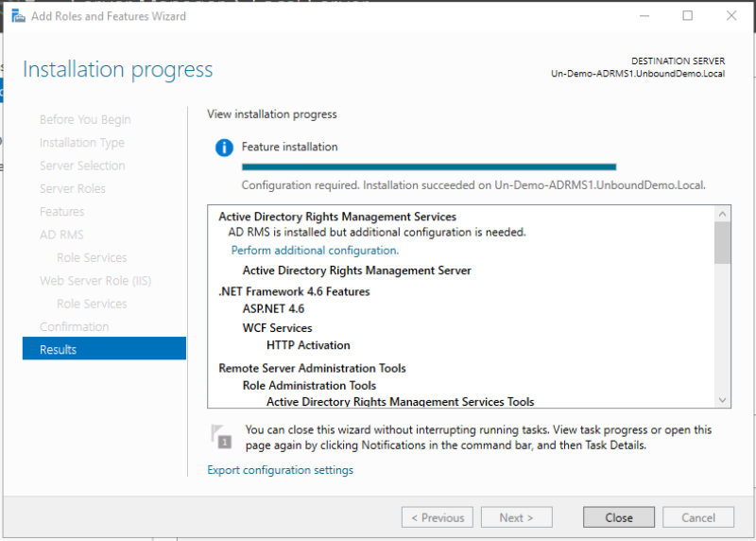Image resolution: width=756 pixels, height=541 pixels.
Task: Open the Perform additional configuration link
Action: 315,251
